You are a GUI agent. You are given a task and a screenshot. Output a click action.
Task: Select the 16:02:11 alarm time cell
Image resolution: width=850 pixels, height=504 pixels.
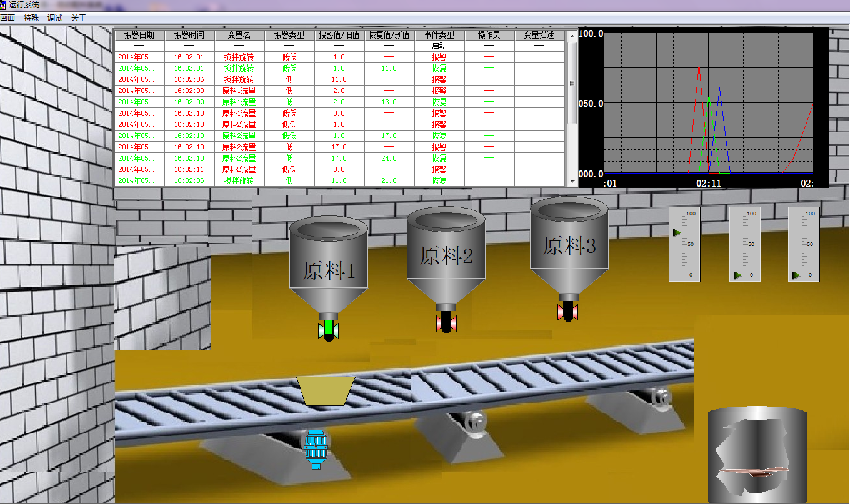189,169
